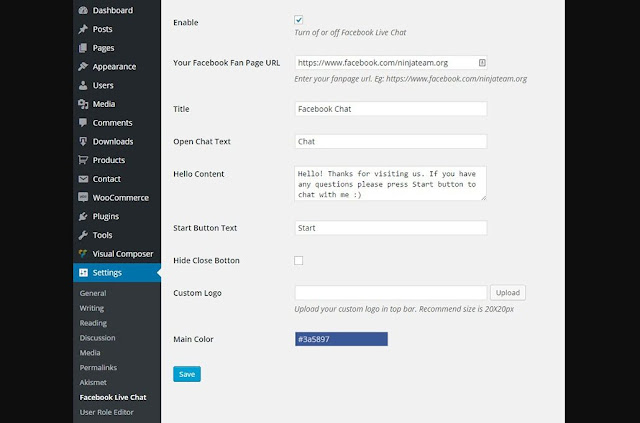The image size is (640, 423).
Task: Click the Pages icon in sidebar
Action: pos(83,48)
